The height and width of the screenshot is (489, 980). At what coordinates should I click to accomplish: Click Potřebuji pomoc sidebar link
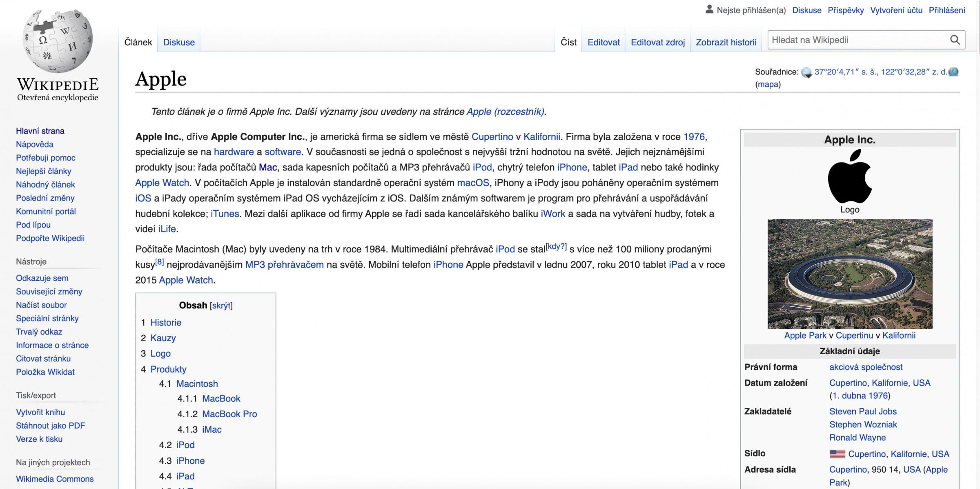coord(46,158)
